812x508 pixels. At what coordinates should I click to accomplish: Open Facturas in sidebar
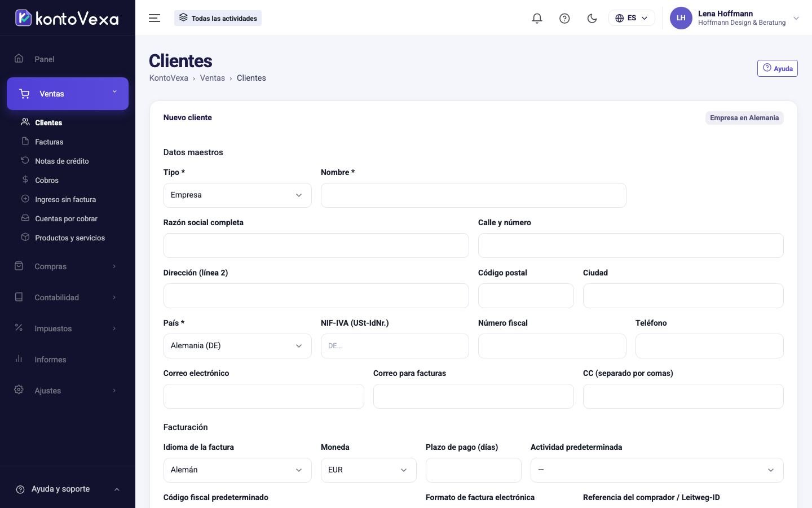point(49,142)
